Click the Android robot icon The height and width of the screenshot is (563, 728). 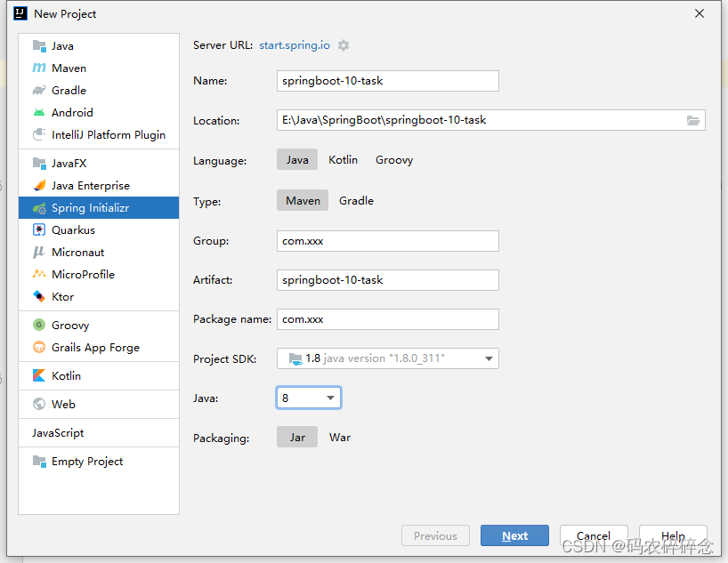[39, 113]
